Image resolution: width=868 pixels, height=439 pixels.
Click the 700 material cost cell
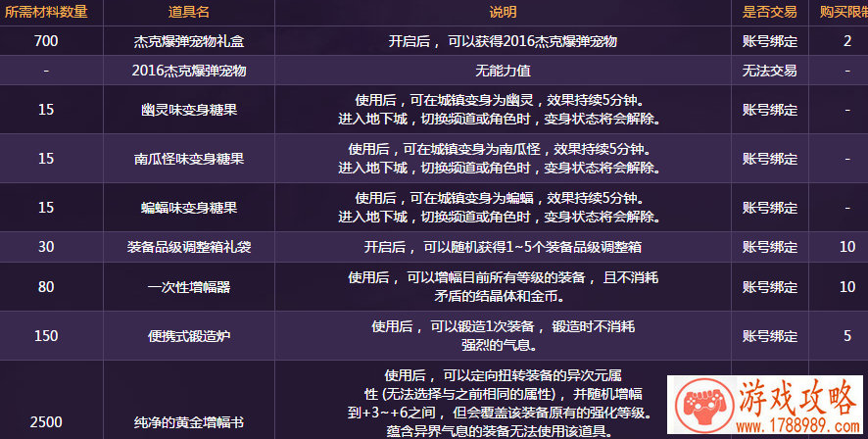46,42
